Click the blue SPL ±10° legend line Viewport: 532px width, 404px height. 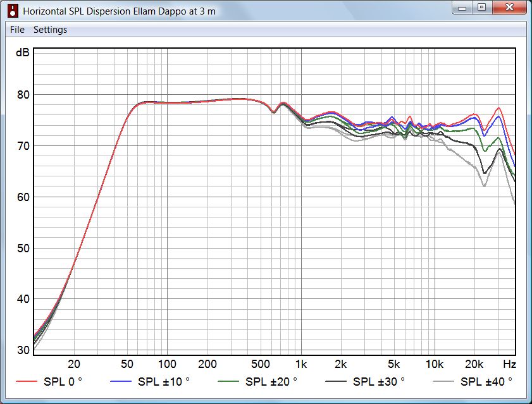[x=121, y=382]
